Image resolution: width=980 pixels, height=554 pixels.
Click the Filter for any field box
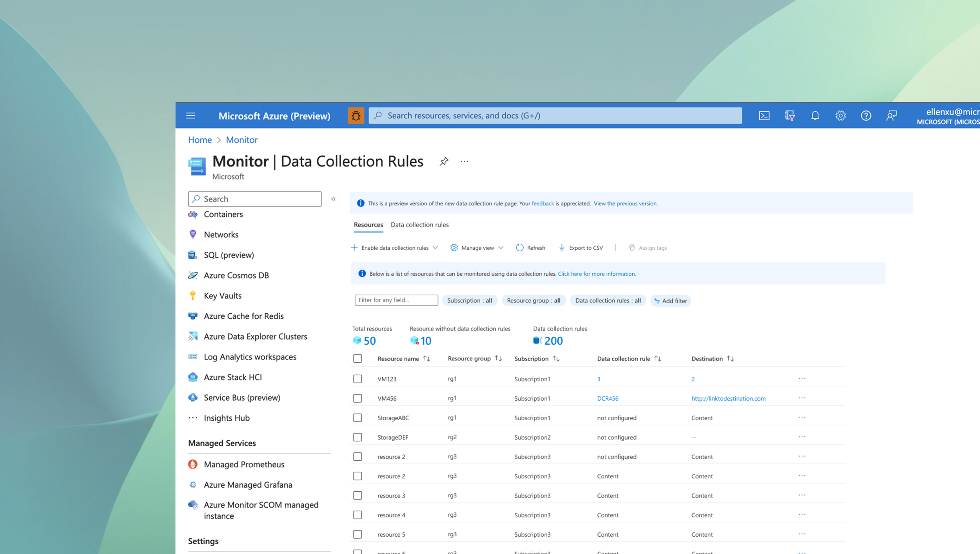396,300
